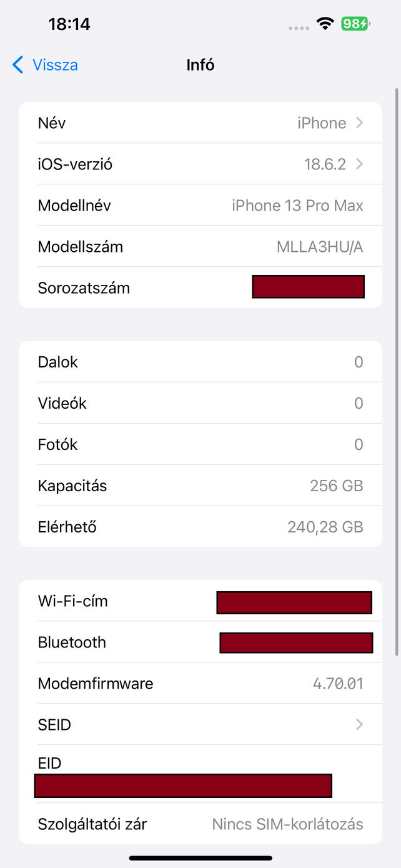Tap the EID row

coord(200,774)
